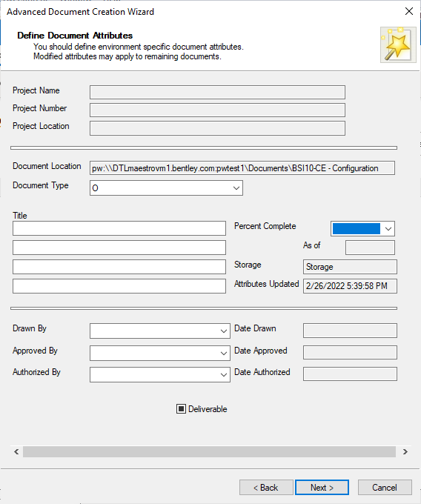
Task: Click the first Title input field
Action: 119,228
